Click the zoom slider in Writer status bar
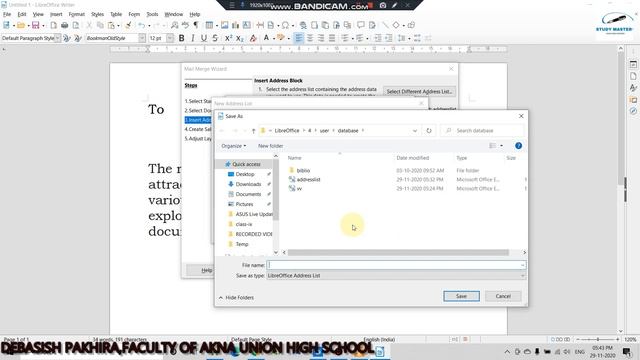The image size is (640, 360). pos(598,339)
